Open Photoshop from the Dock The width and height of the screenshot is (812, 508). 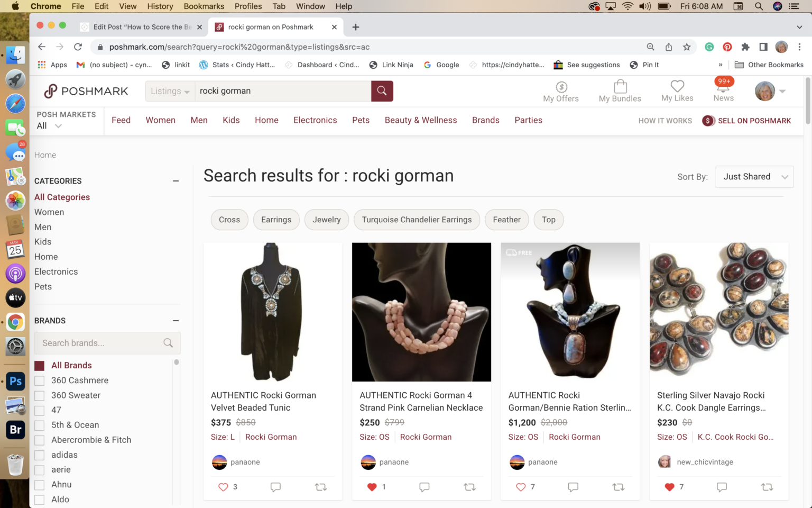click(x=15, y=381)
